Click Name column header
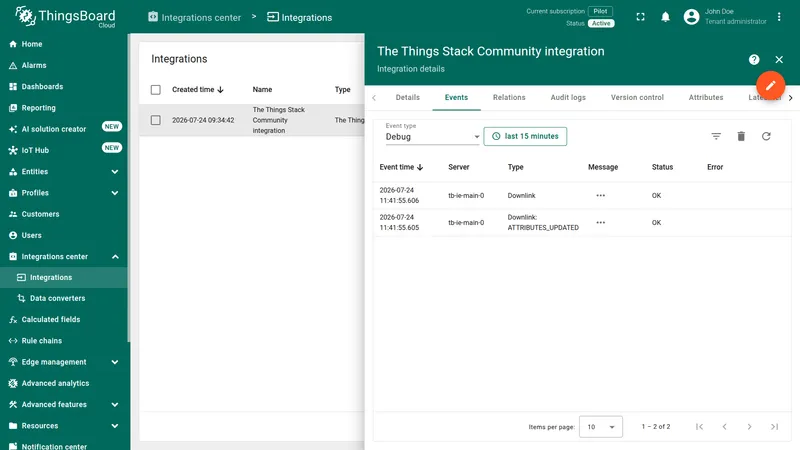Image resolution: width=800 pixels, height=450 pixels. pyautogui.click(x=262, y=89)
